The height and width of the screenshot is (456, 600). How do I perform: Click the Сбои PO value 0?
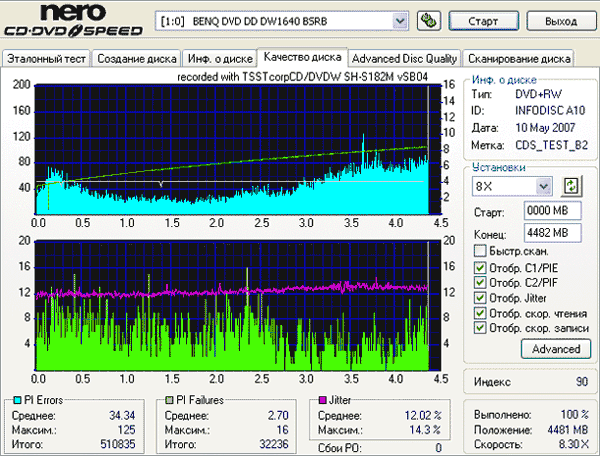439,448
